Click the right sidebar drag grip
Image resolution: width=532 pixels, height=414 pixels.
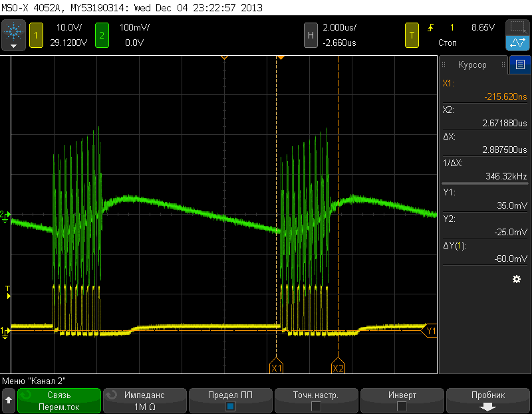(x=503, y=64)
